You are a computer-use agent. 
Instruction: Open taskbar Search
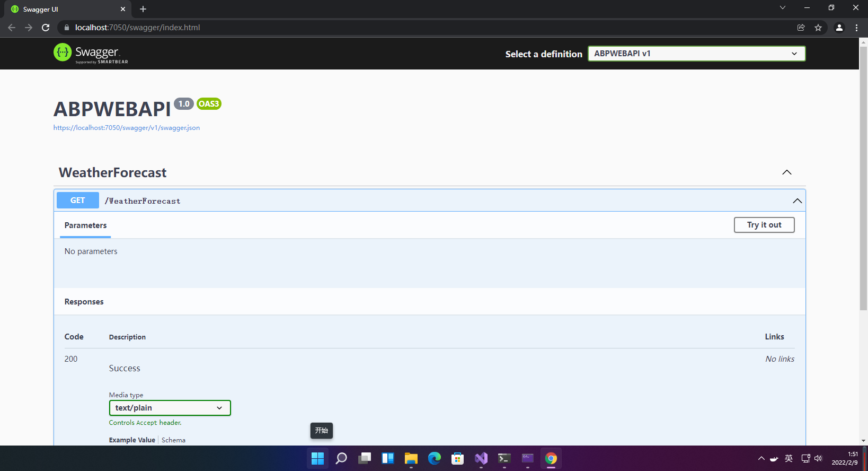click(341, 458)
